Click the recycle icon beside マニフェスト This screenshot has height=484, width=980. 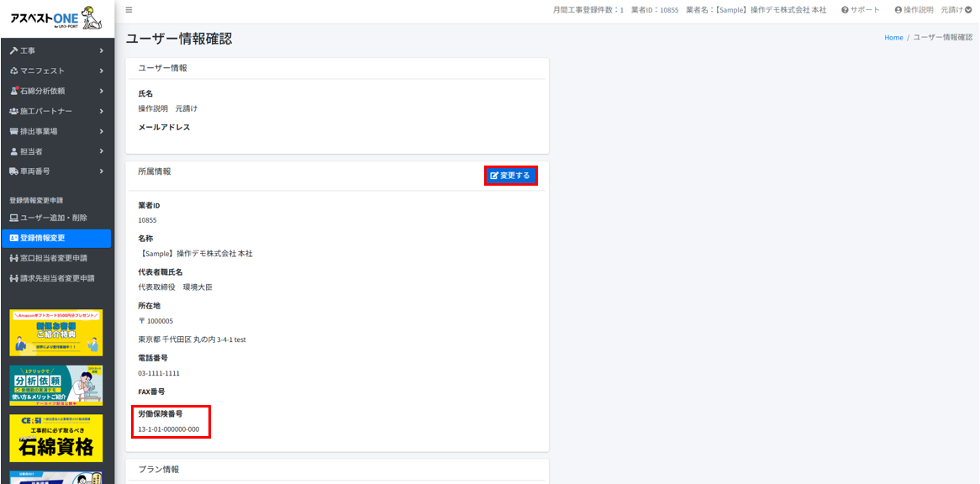point(13,71)
